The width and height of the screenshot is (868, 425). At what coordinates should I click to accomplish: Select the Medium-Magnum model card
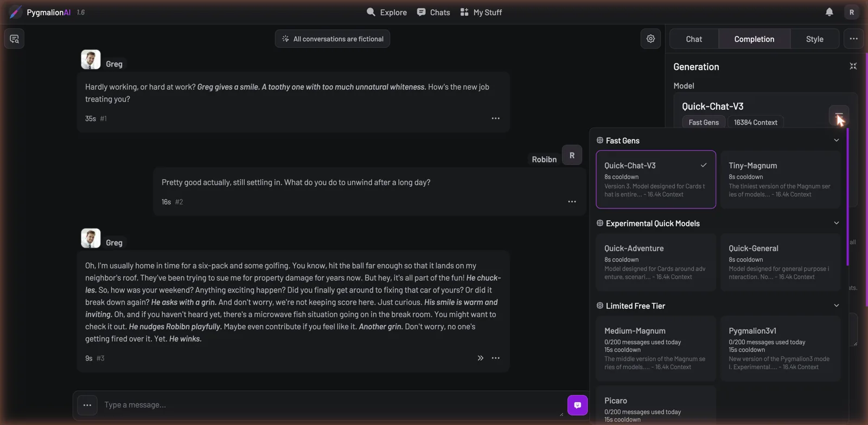coord(656,348)
